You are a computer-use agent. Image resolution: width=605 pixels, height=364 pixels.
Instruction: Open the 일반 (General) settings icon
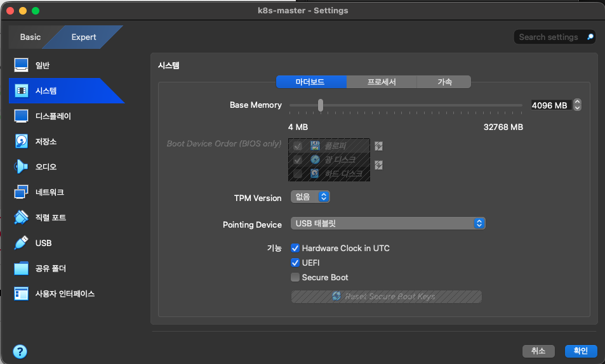[x=21, y=65]
